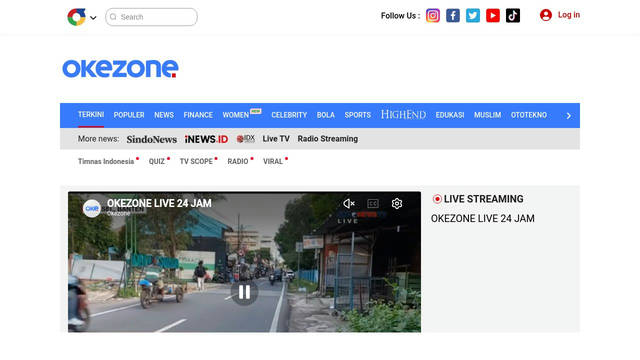Open the Okezone Instagram page
This screenshot has width=640, height=360.
point(433,16)
